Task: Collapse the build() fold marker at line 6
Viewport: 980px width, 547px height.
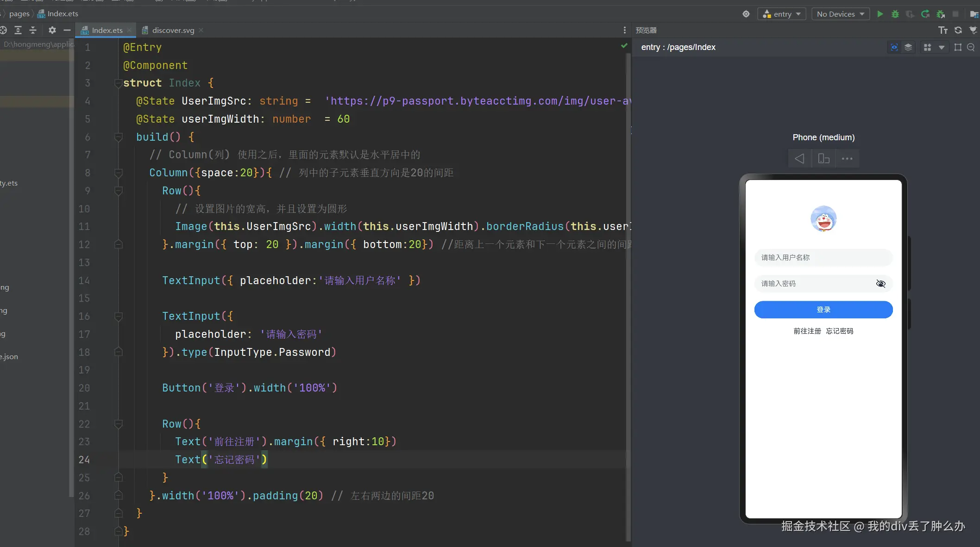Action: [119, 137]
